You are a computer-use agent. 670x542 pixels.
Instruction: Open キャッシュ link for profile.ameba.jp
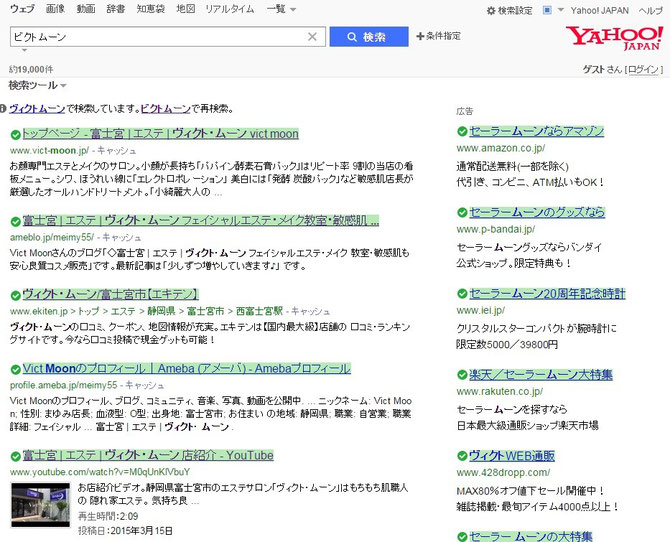click(144, 385)
